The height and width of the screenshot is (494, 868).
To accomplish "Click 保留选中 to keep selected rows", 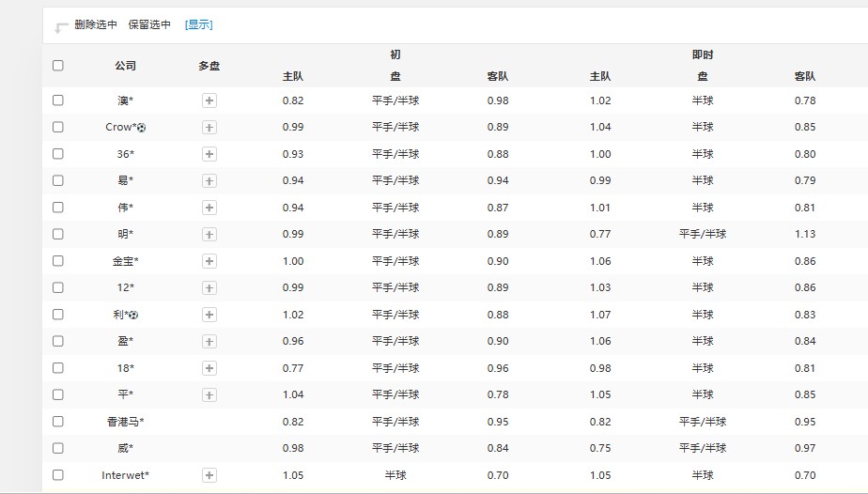I will 149,25.
